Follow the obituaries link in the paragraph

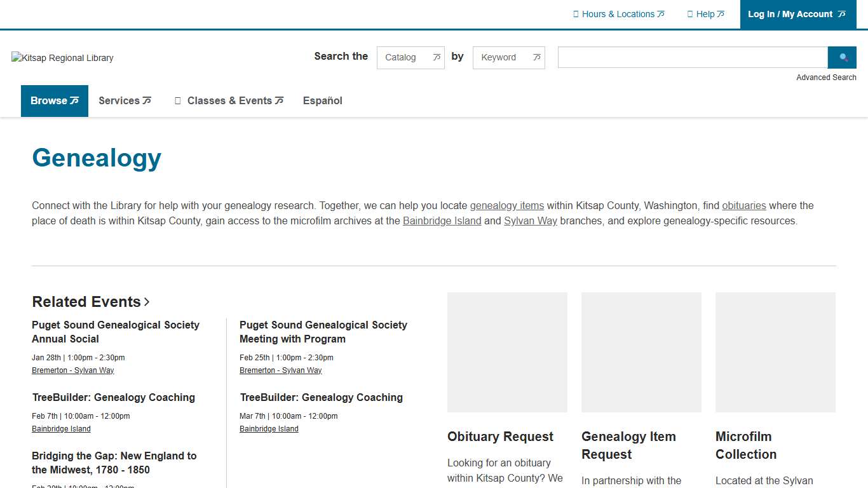[743, 206]
